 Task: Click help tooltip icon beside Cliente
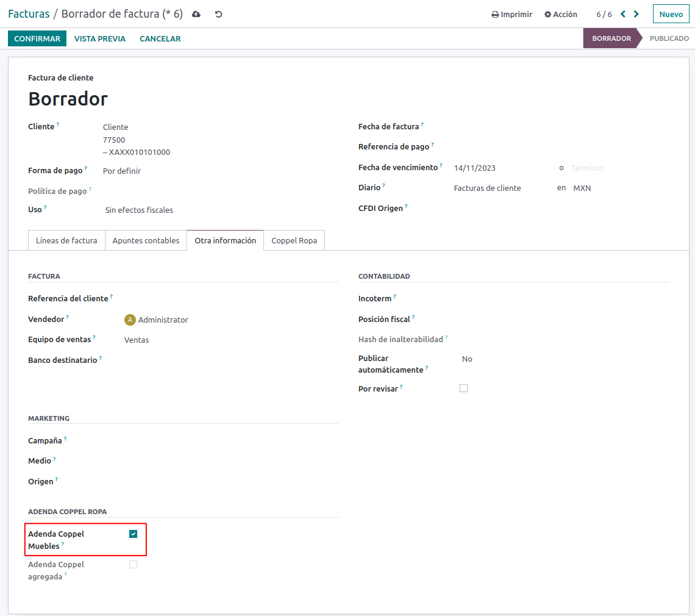(58, 124)
